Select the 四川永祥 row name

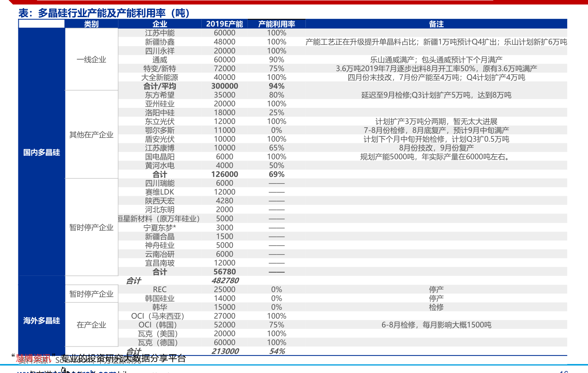pos(160,51)
